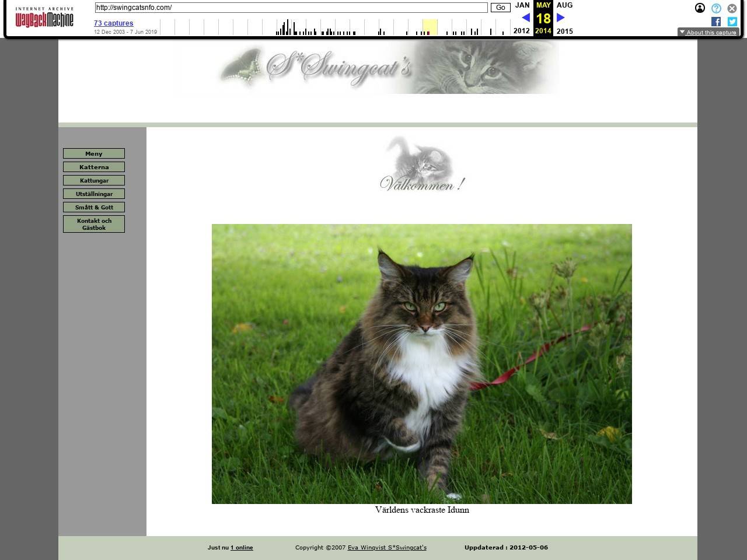The width and height of the screenshot is (747, 560).
Task: Click the highlighted 2014 timeline marker
Action: coord(430,27)
